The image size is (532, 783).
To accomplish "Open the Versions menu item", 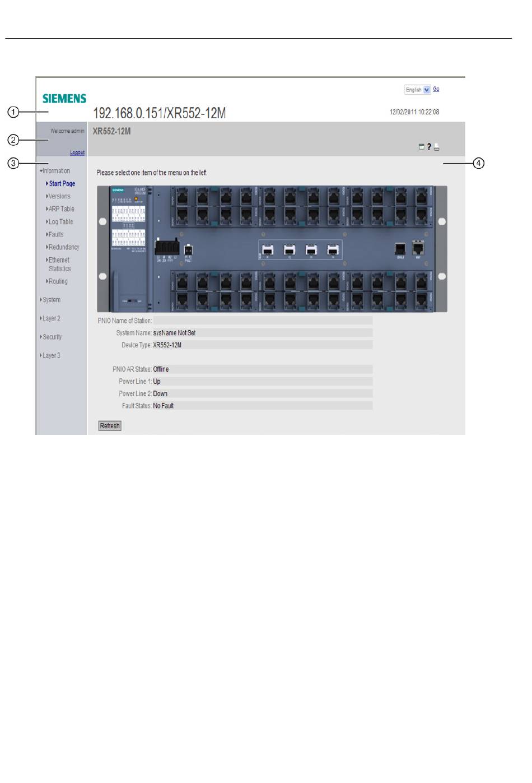I will tap(58, 196).
